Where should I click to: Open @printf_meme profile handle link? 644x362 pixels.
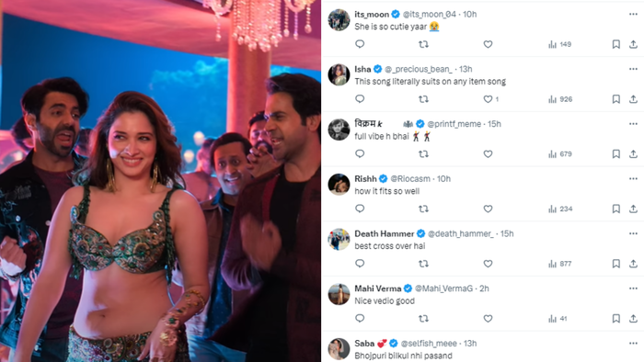tap(454, 124)
